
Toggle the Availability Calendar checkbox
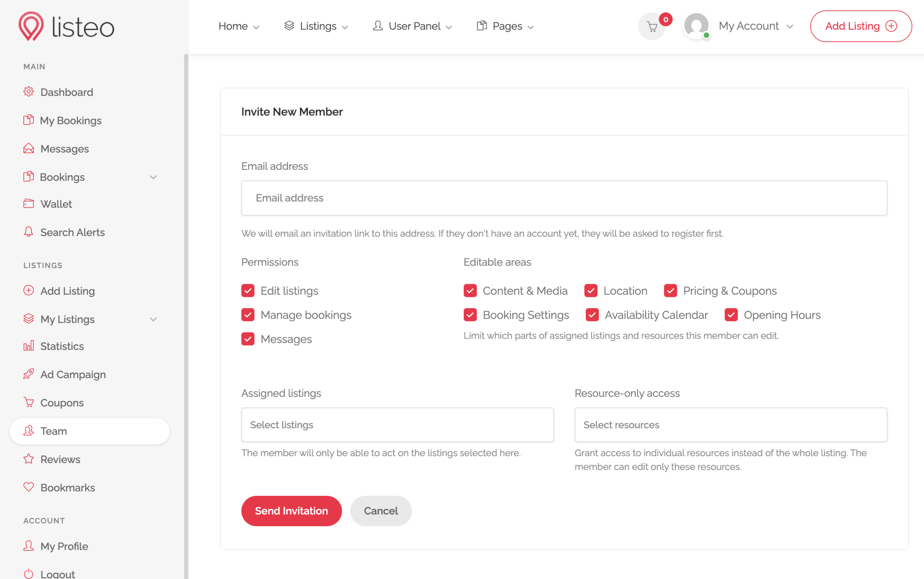tap(592, 315)
